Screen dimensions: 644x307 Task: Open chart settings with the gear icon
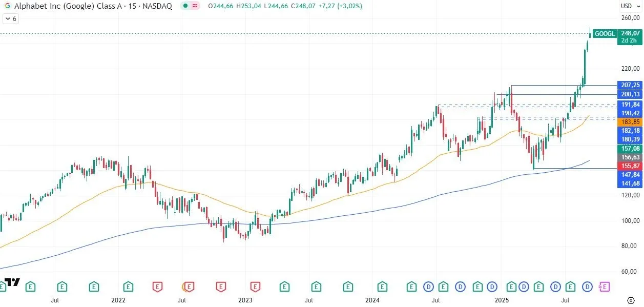(631, 301)
